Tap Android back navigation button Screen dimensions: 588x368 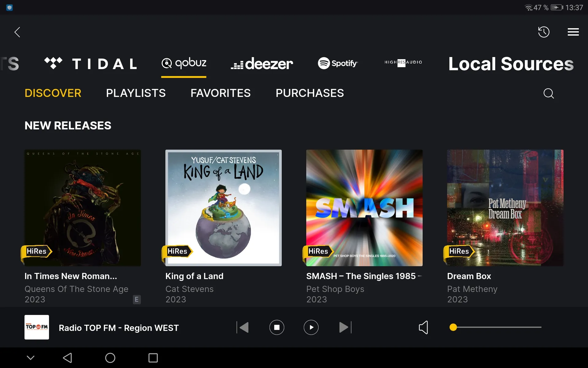(67, 358)
